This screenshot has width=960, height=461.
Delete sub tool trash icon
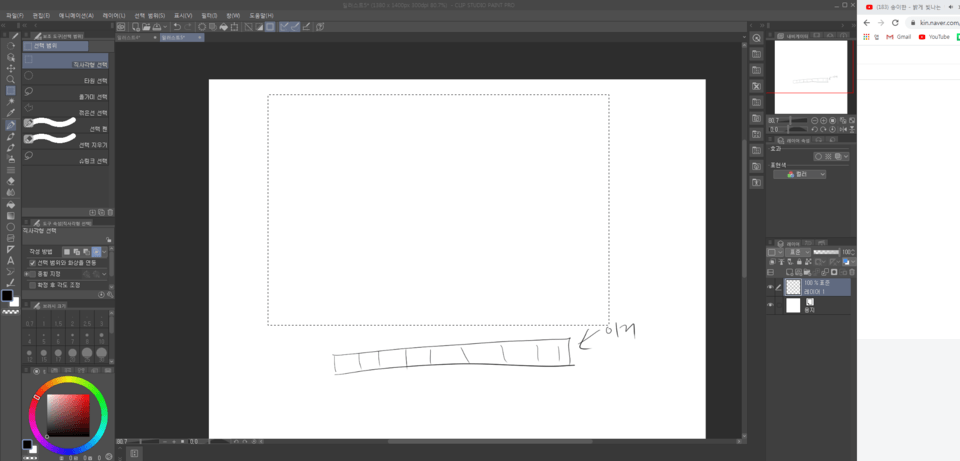point(110,212)
